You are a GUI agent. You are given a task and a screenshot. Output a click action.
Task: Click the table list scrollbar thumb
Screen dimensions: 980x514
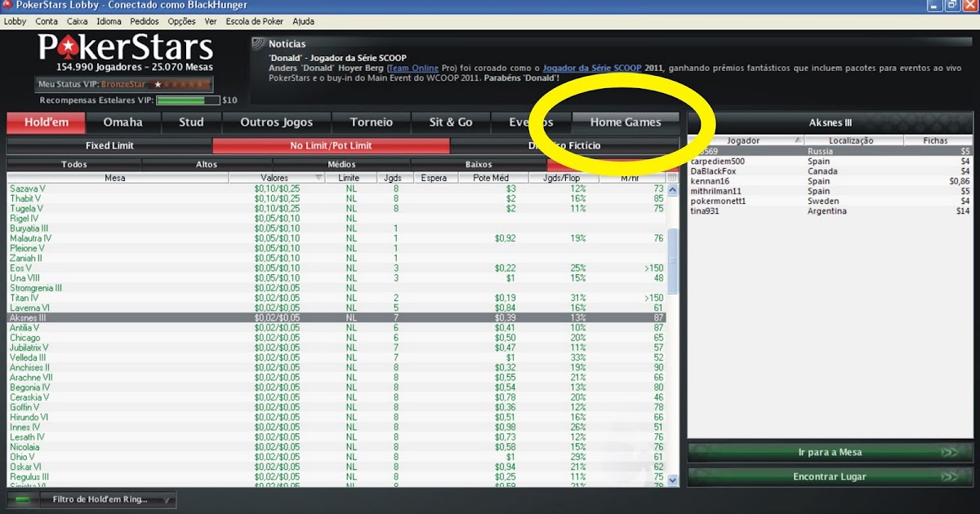coord(673,261)
